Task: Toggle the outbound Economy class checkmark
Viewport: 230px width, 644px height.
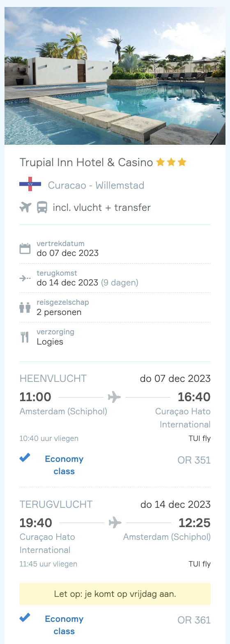Action: [x=25, y=457]
